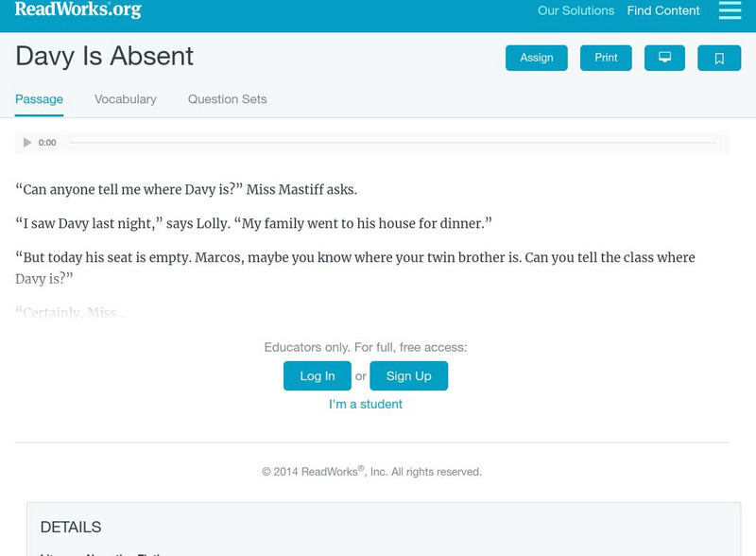Click the Assign button
This screenshot has width=756, height=556.
pyautogui.click(x=537, y=58)
